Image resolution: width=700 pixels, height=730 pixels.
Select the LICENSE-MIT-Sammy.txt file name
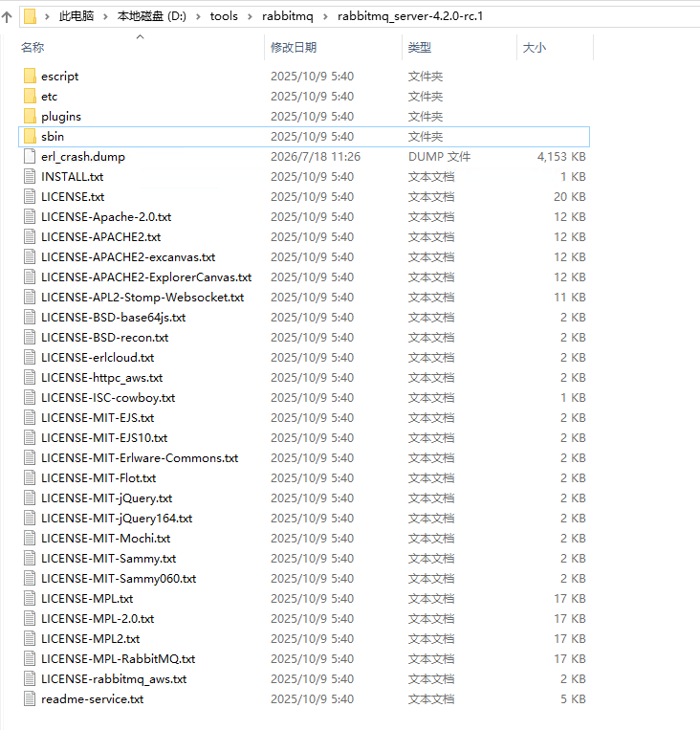tap(108, 558)
